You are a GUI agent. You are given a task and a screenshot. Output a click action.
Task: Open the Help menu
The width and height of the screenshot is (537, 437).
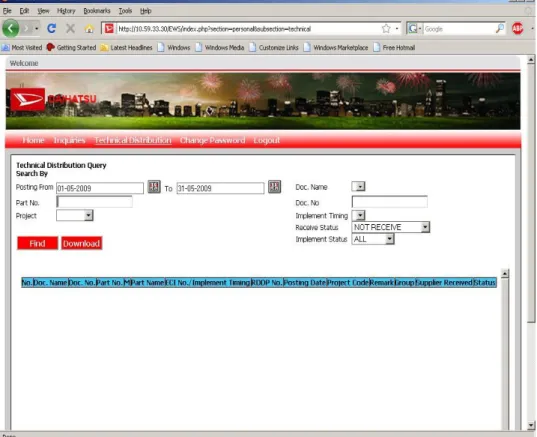[x=146, y=11]
